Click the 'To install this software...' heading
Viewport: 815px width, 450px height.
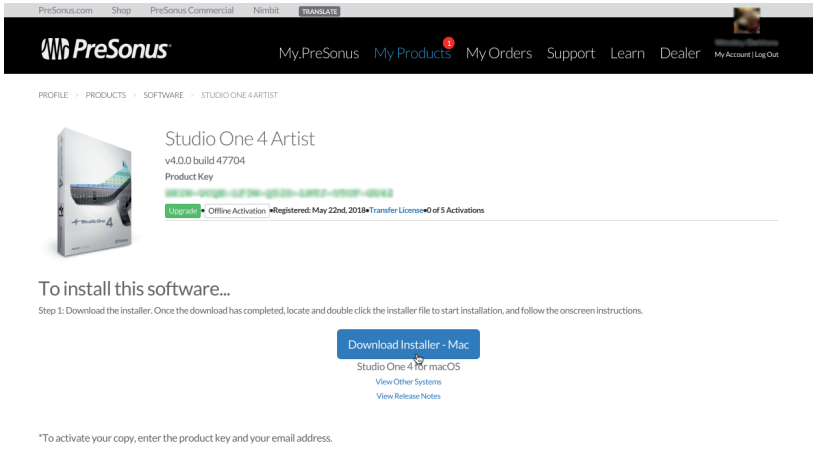(134, 288)
